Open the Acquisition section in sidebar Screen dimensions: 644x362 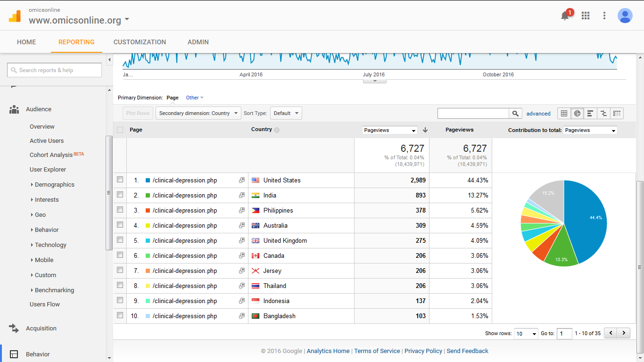click(41, 329)
